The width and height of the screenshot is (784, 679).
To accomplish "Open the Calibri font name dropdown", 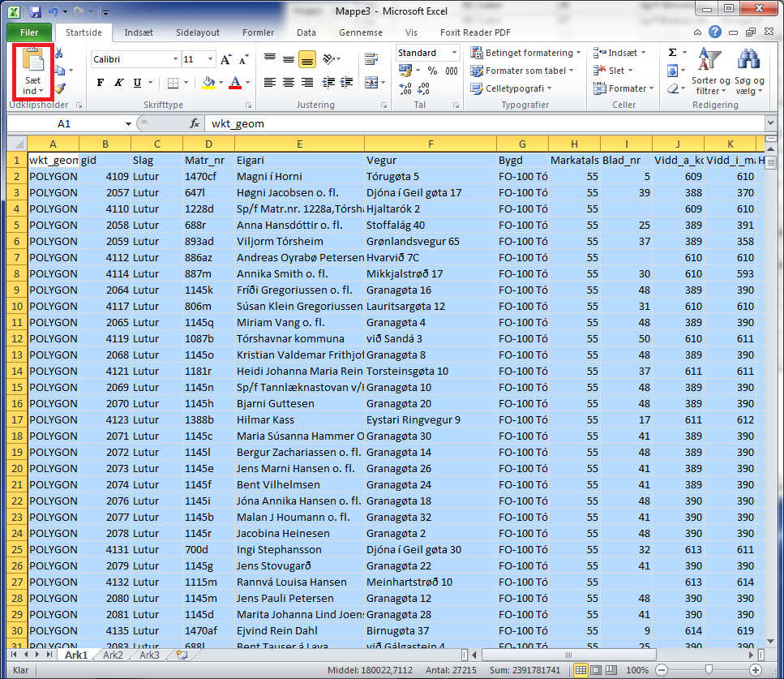I will (175, 59).
